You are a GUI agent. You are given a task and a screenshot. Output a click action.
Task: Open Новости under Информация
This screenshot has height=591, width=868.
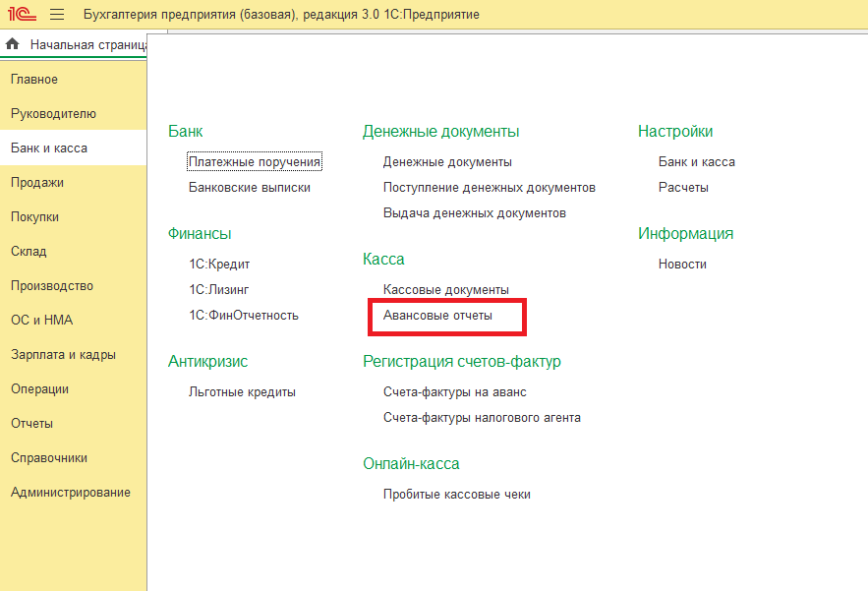tap(682, 265)
